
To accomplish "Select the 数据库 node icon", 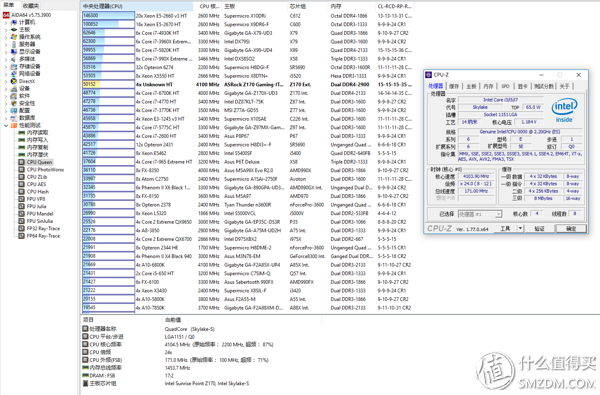I will point(14,118).
